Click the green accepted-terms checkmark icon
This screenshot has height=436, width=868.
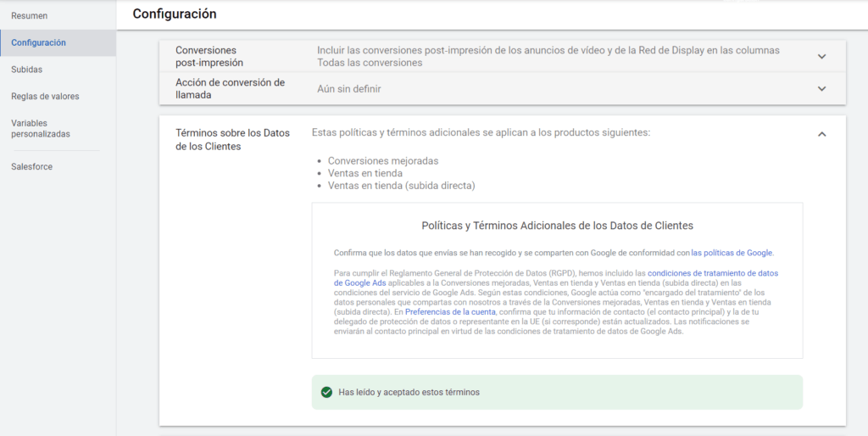click(x=326, y=392)
